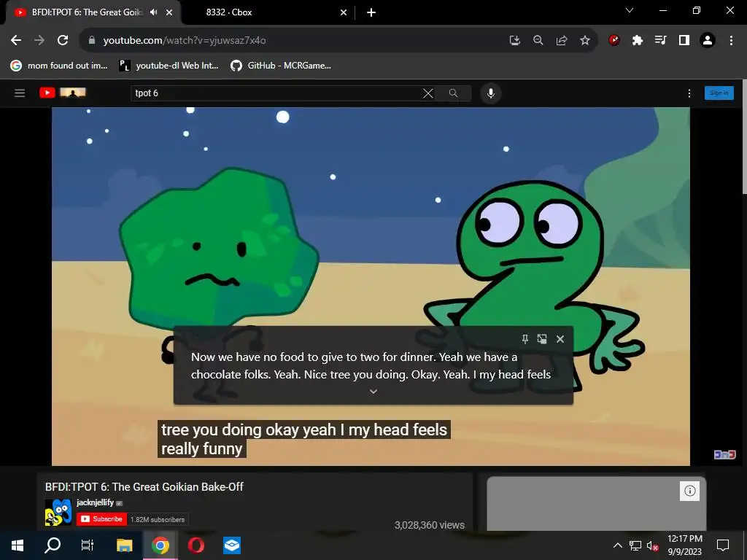
Task: Open the zoom magnifier in address bar
Action: click(538, 41)
